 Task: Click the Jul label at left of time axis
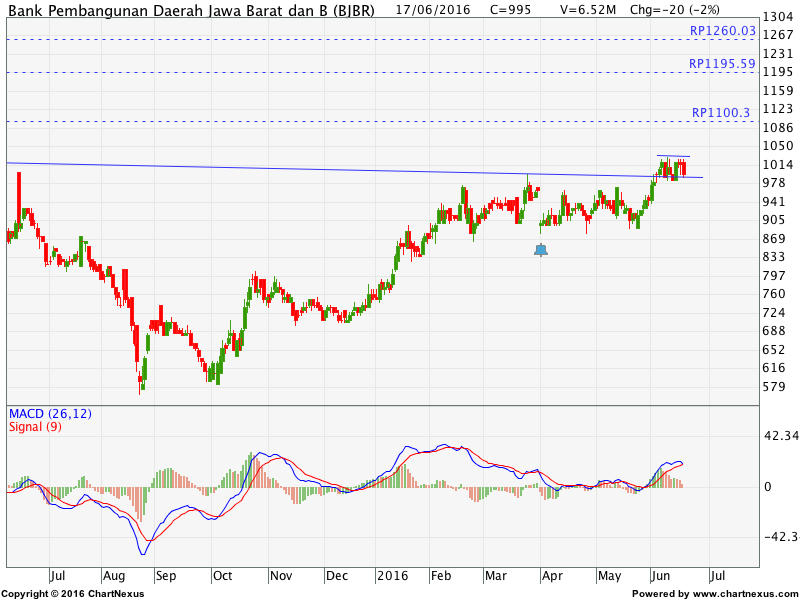click(x=58, y=576)
